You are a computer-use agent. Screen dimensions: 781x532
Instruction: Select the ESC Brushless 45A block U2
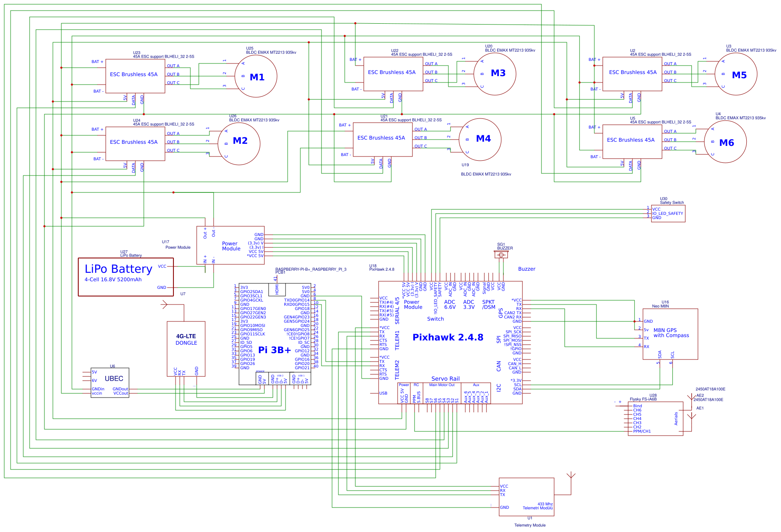(x=632, y=74)
